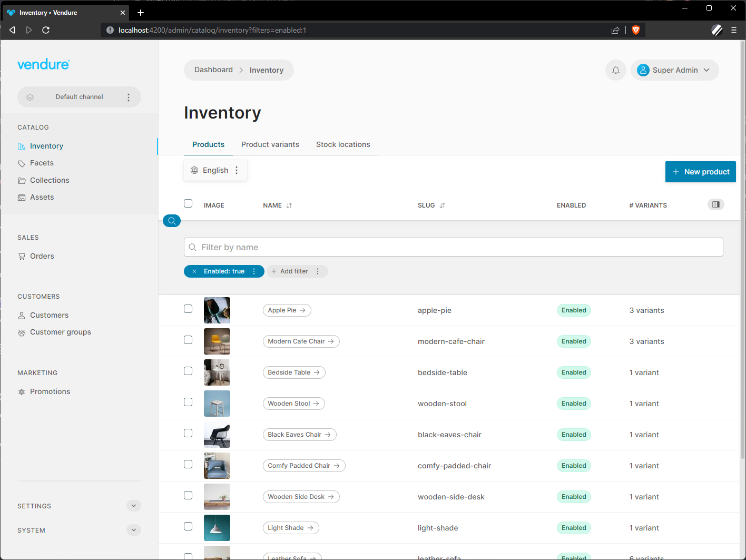Click the Vendure logo
This screenshot has width=746, height=560.
click(x=44, y=64)
